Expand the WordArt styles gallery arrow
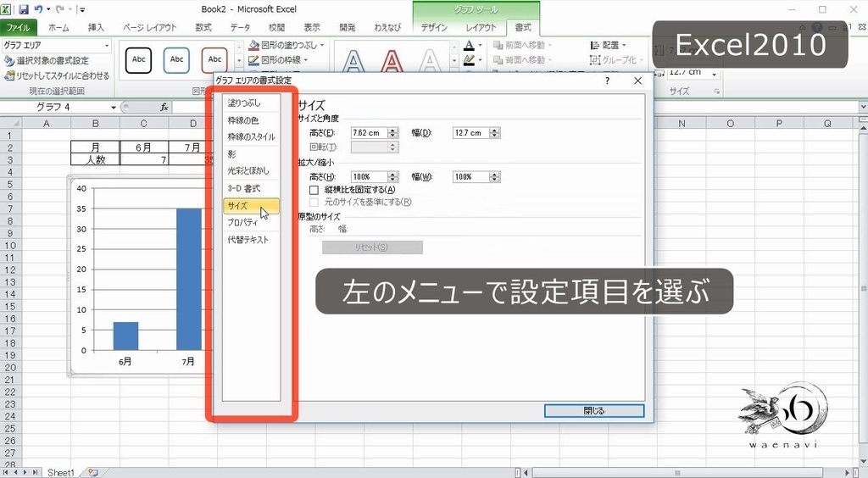This screenshot has height=478, width=868. [454, 61]
